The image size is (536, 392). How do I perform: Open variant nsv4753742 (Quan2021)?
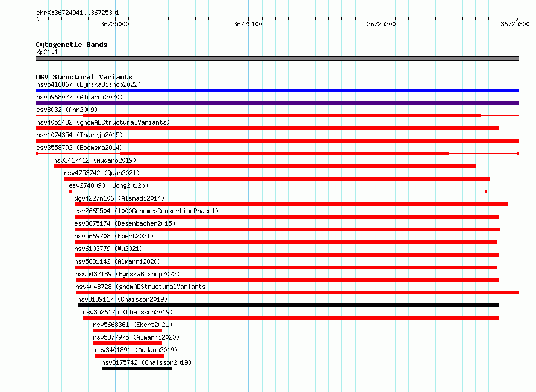(102, 173)
